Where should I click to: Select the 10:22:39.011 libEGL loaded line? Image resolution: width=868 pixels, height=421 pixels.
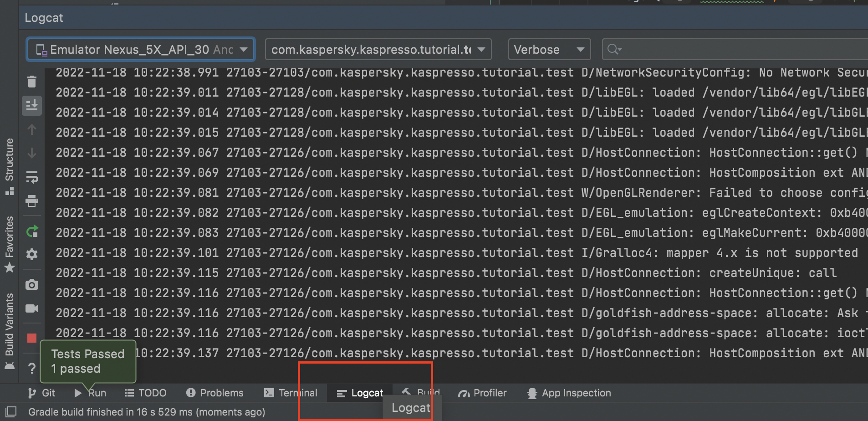coord(461,92)
